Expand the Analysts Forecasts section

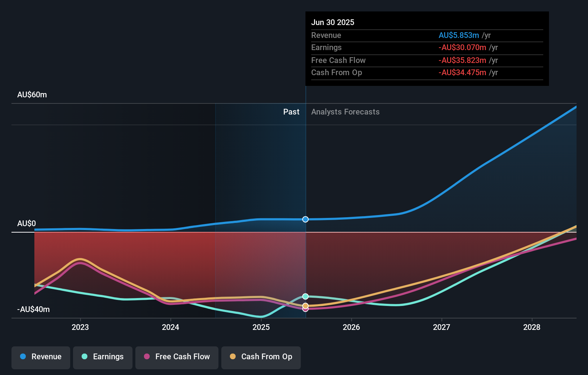[x=345, y=112]
